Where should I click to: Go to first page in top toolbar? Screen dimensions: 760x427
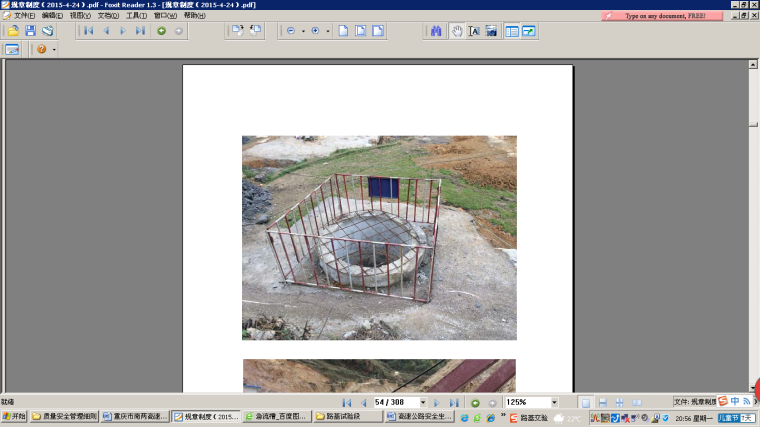coord(89,31)
